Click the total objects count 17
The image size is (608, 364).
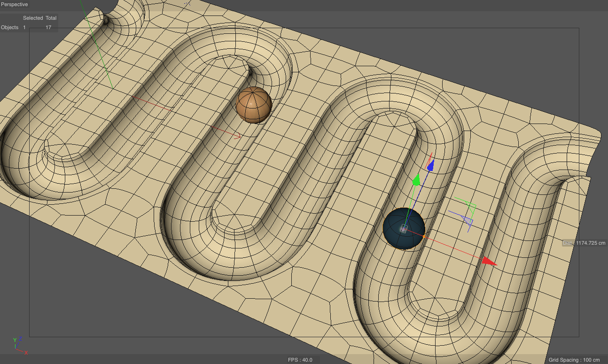pyautogui.click(x=48, y=27)
